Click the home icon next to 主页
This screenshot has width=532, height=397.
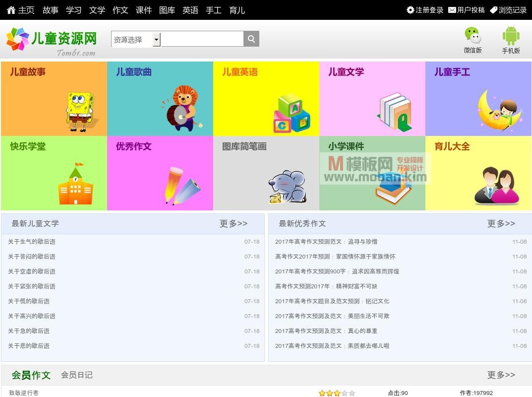coord(11,10)
